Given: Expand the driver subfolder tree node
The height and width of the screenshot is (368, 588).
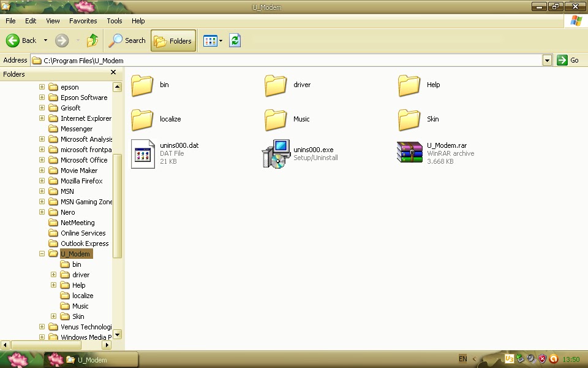Looking at the screenshot, I should pos(54,275).
